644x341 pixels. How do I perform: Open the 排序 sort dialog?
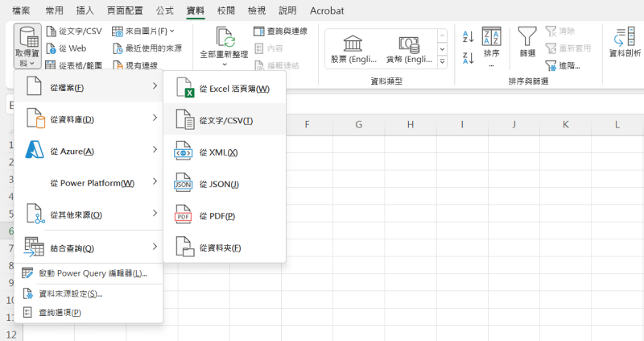coord(491,46)
